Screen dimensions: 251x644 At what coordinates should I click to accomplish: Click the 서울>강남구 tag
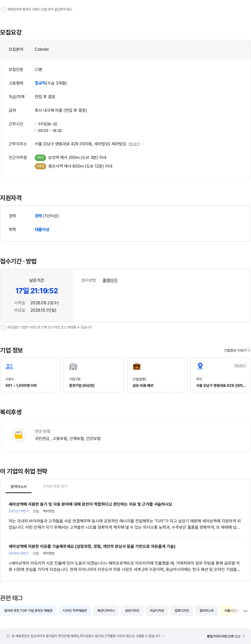pos(231,610)
